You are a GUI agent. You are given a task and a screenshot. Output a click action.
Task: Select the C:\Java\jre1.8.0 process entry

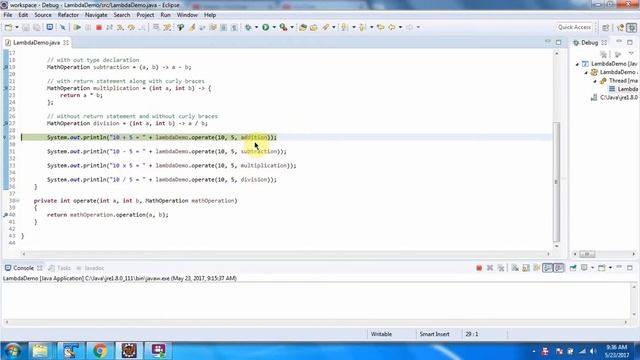coord(615,98)
